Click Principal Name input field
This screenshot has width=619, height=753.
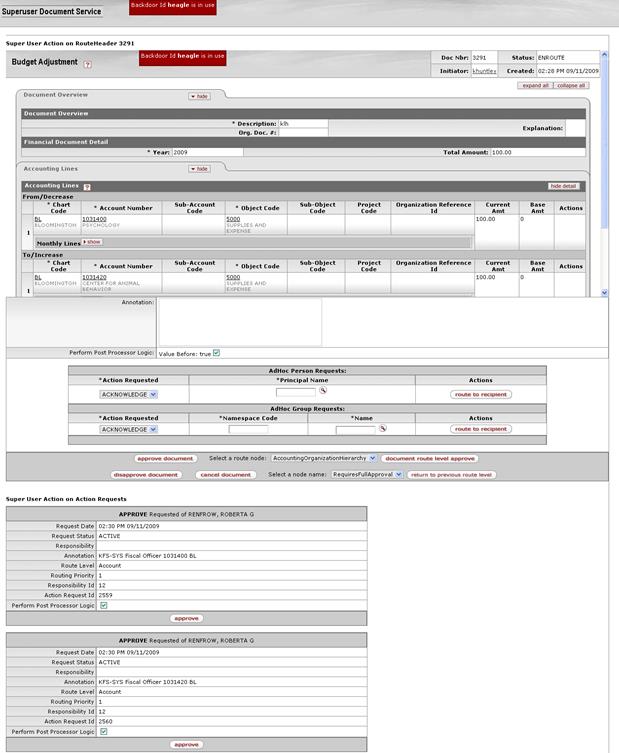point(295,392)
